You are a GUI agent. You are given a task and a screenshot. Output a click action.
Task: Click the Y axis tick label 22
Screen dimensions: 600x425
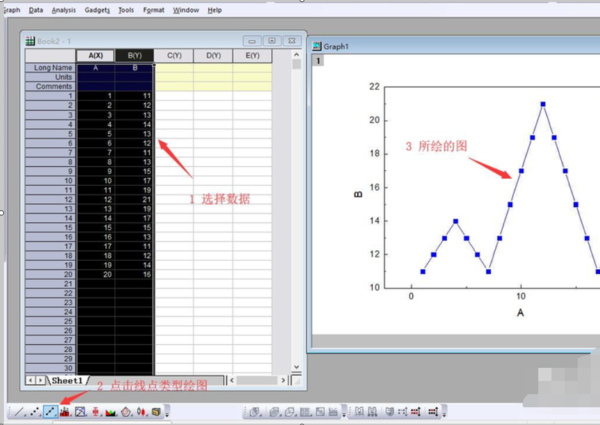pos(374,86)
